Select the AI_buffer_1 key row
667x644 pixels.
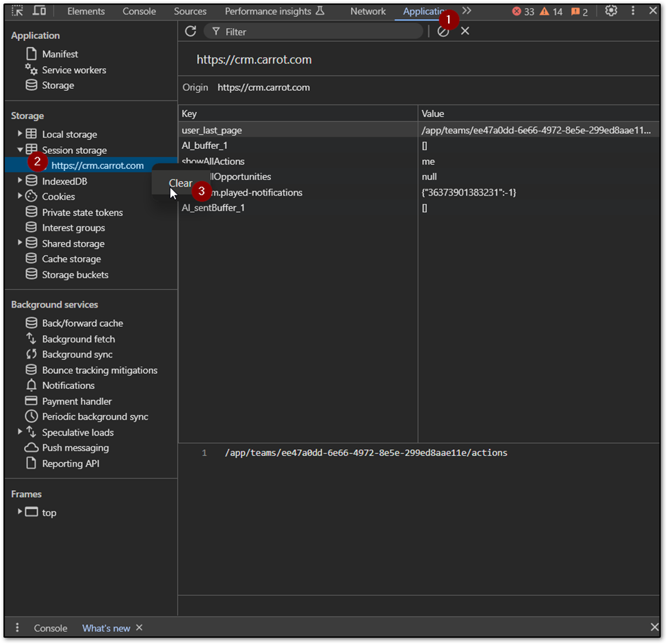298,146
